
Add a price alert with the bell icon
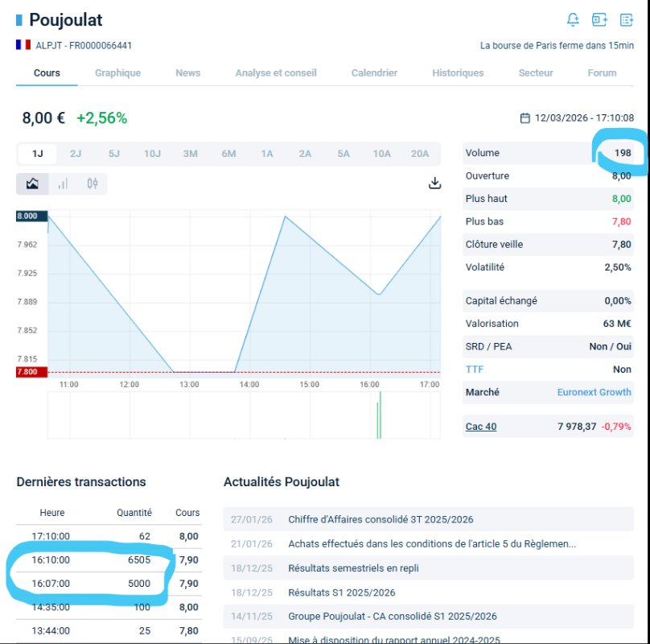573,19
